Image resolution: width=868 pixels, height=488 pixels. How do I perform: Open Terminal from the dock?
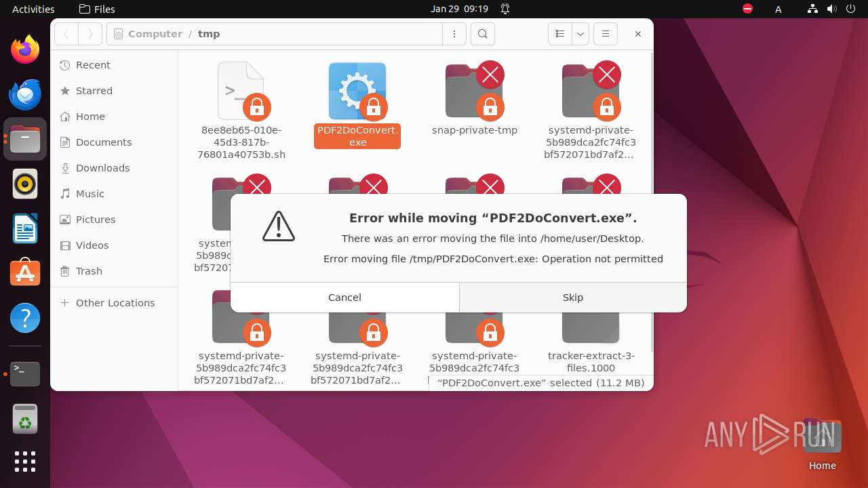25,373
